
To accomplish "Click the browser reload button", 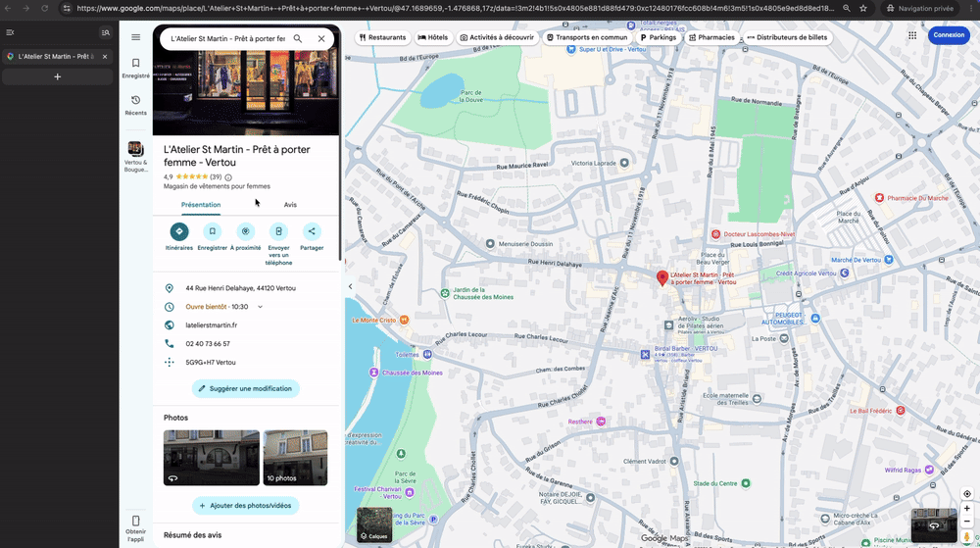I will coord(44,8).
